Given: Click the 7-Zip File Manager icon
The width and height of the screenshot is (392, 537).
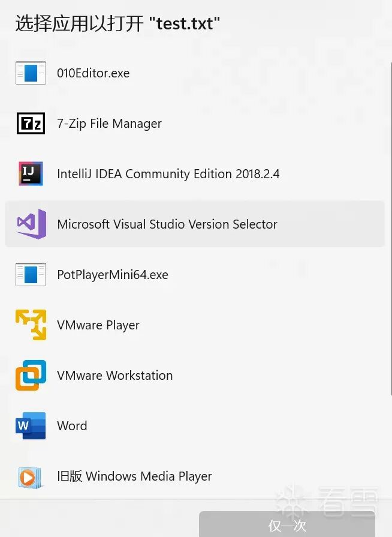Looking at the screenshot, I should coord(31,123).
